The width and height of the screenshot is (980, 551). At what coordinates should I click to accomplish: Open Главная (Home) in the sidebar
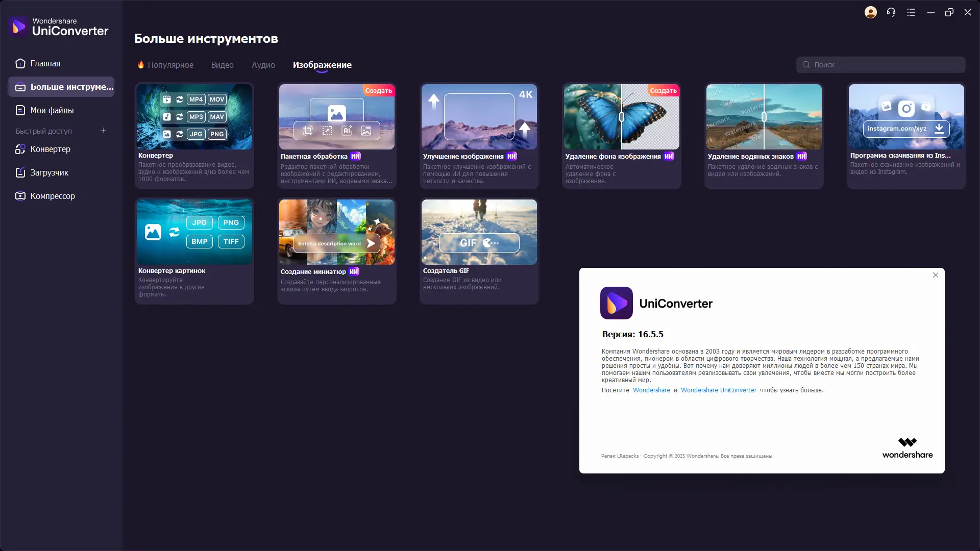click(x=45, y=63)
